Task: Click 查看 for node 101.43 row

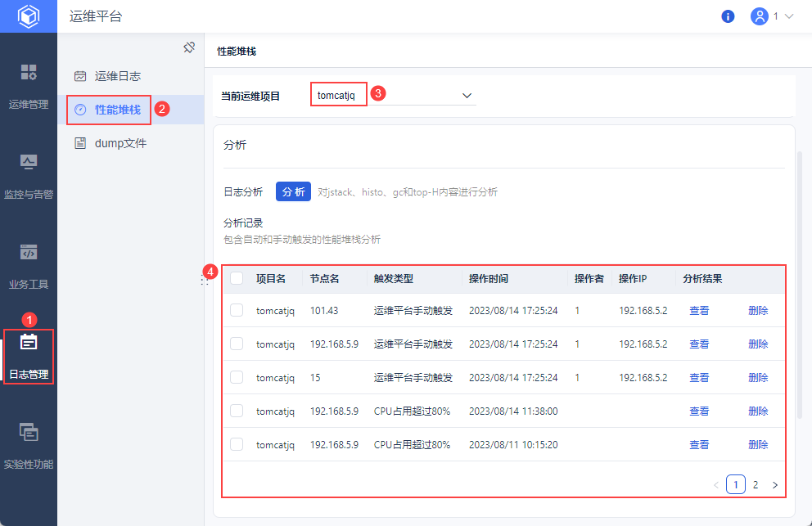Action: pos(699,311)
